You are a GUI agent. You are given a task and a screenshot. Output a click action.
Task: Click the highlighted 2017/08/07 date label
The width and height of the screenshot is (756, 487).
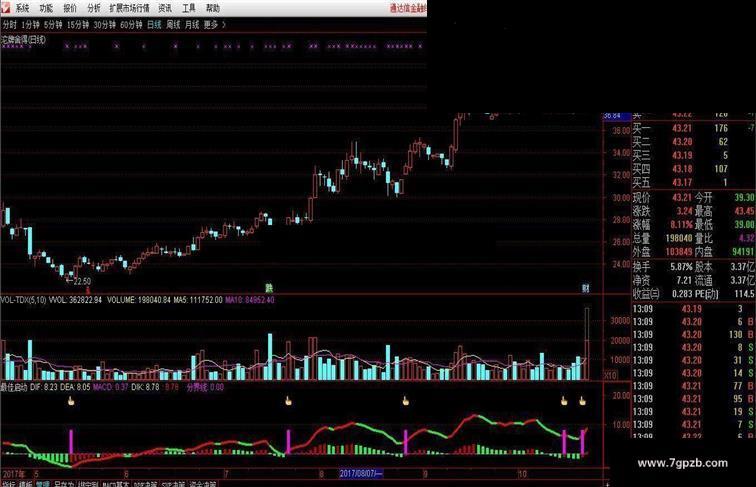click(x=361, y=473)
